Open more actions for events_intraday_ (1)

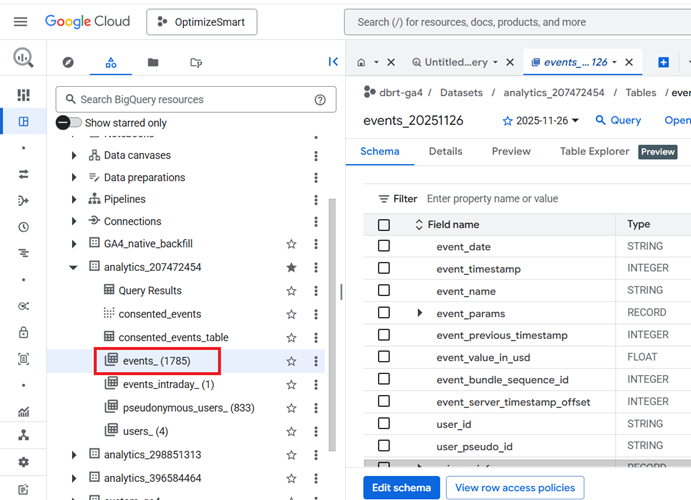coord(316,385)
